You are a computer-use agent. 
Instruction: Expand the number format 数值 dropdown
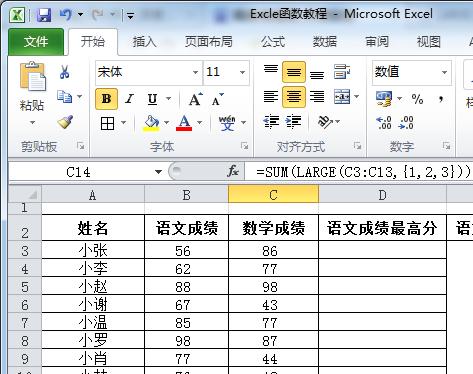click(444, 72)
